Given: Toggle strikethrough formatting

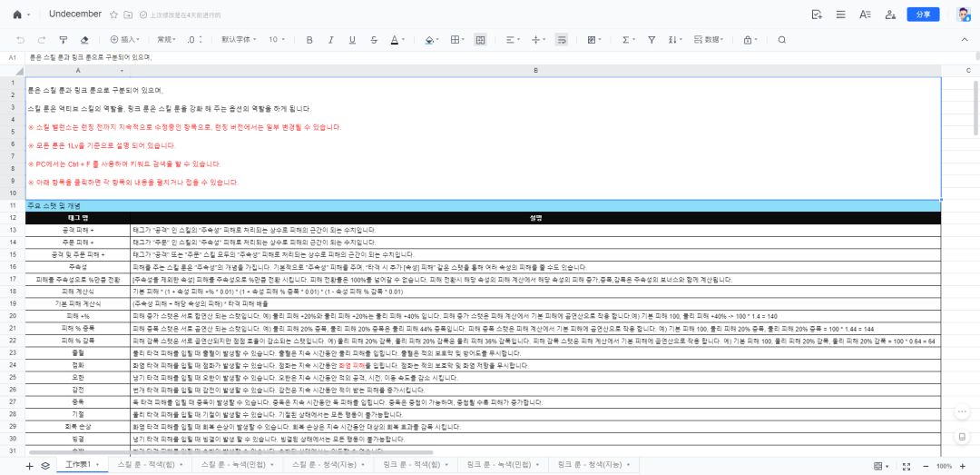Looking at the screenshot, I should pos(374,39).
